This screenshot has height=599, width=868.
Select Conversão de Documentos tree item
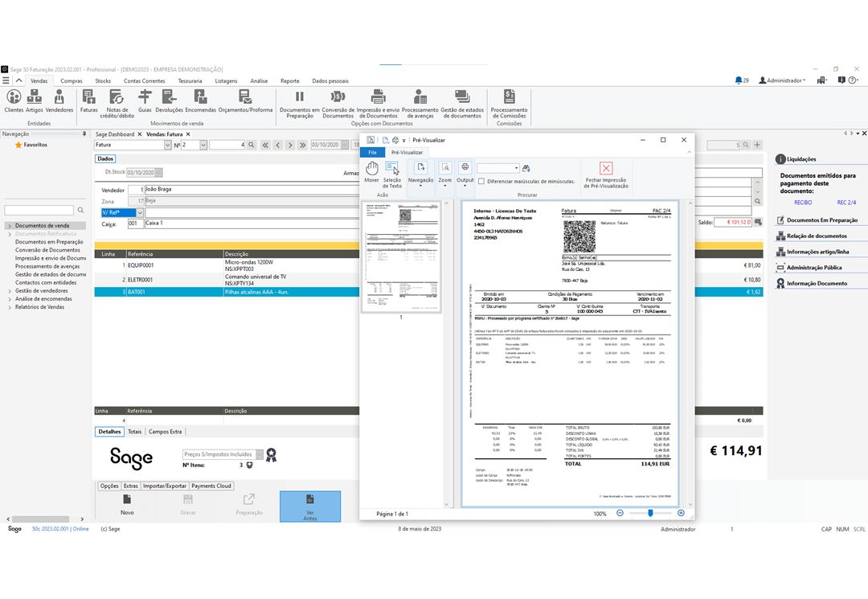tap(47, 250)
